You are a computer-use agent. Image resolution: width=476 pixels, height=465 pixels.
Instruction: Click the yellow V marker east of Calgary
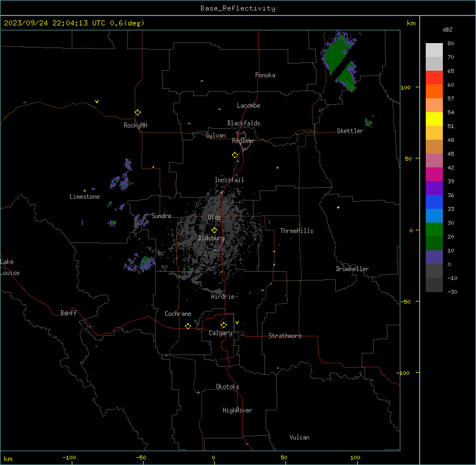[237, 323]
